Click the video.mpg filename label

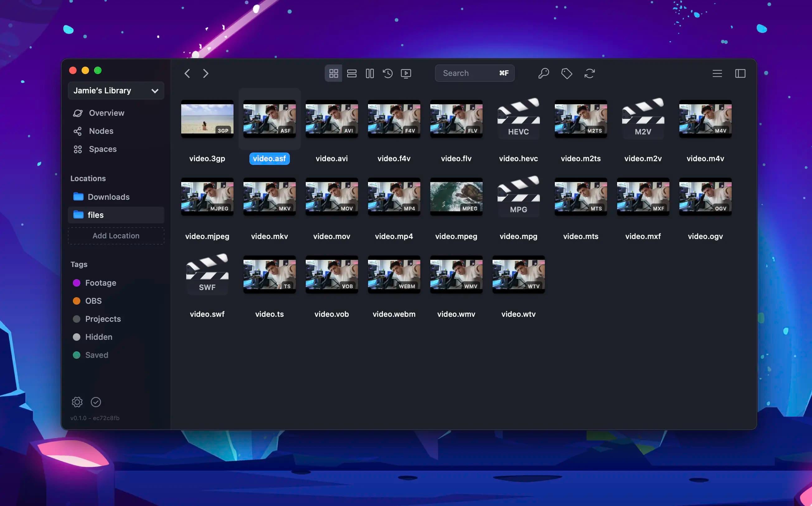click(519, 237)
